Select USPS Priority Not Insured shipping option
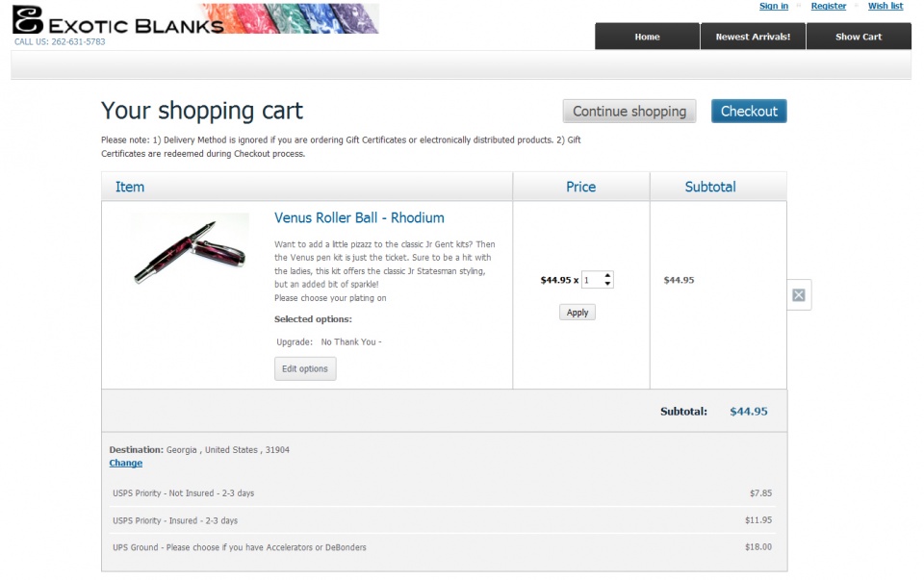This screenshot has width=924, height=580. [x=183, y=493]
